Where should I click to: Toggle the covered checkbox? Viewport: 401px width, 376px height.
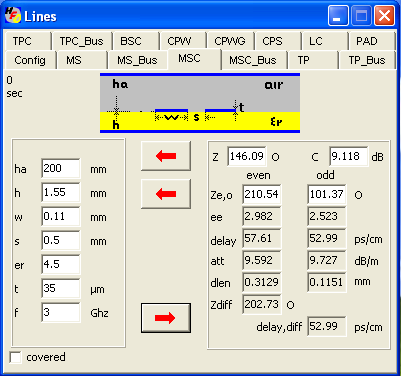tap(15, 357)
